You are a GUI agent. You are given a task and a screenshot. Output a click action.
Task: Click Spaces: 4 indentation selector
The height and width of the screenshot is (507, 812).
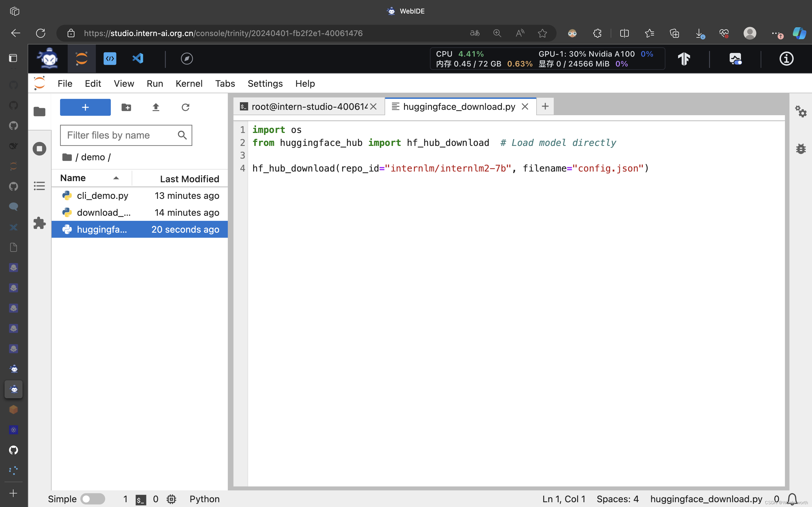pos(617,499)
